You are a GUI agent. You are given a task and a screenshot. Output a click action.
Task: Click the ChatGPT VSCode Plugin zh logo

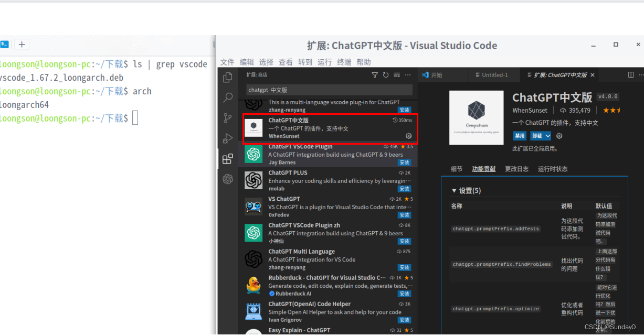tap(254, 233)
